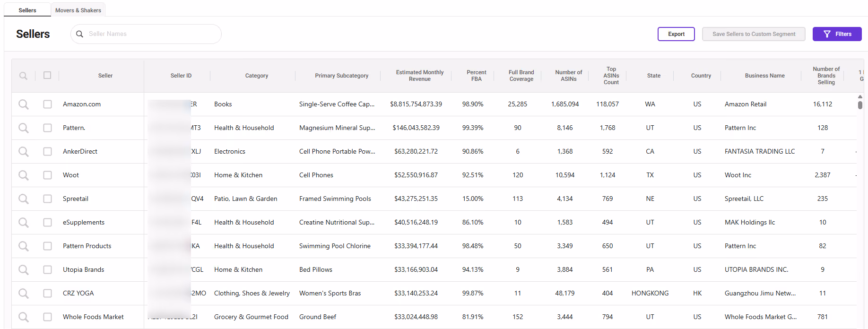Click state value HONGKONG
Viewport: 868px width, 329px height.
pyautogui.click(x=650, y=293)
